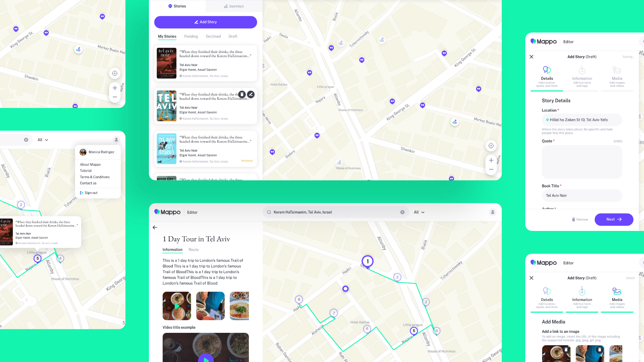Open the Declined stories filter
Viewport: 644px width, 362px height.
tap(213, 36)
